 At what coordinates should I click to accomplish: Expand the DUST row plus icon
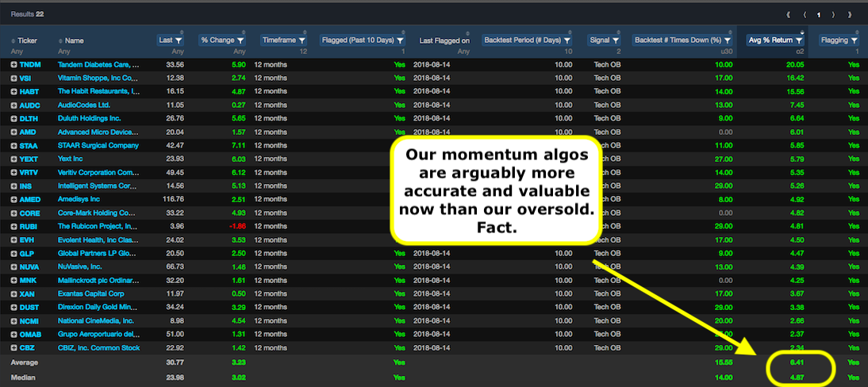coord(13,307)
